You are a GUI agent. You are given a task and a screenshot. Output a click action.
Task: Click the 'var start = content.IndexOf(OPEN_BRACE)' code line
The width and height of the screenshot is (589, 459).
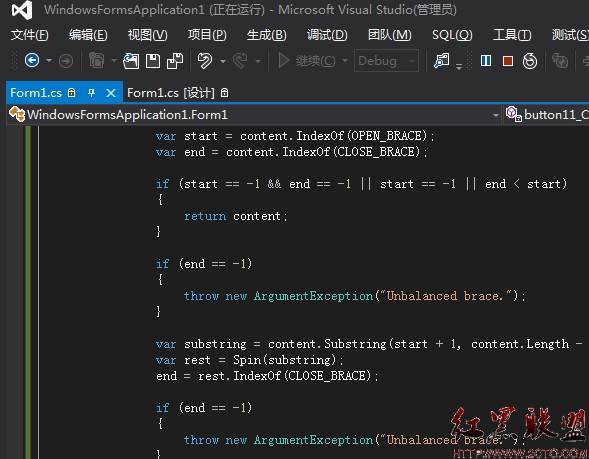click(295, 136)
